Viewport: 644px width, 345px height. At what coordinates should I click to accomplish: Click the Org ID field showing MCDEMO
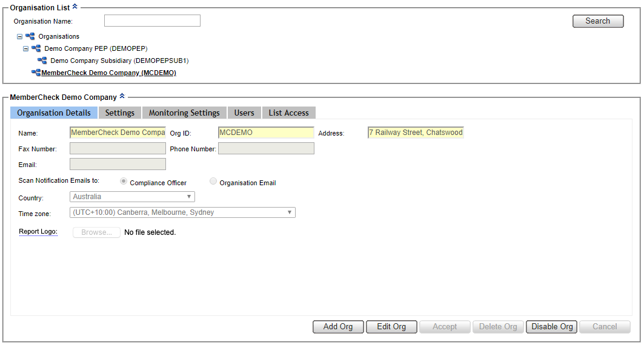(266, 133)
